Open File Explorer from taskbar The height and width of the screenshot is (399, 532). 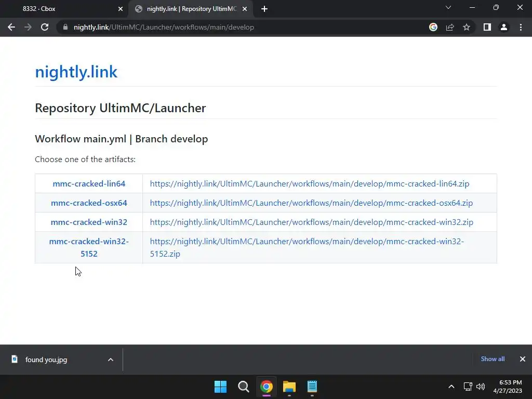click(x=289, y=387)
